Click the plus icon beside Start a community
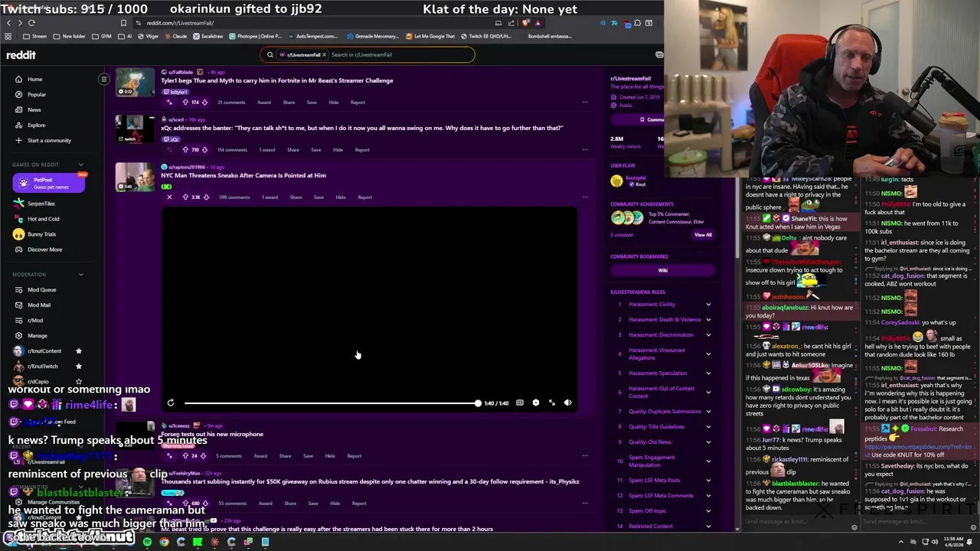The image size is (980, 551). point(19,140)
